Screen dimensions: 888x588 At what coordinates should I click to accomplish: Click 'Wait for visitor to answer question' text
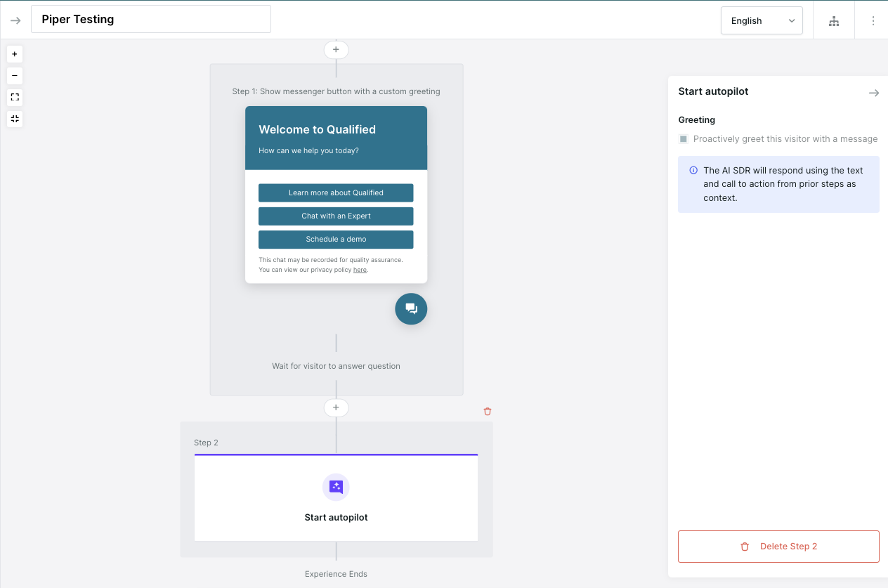pyautogui.click(x=336, y=366)
